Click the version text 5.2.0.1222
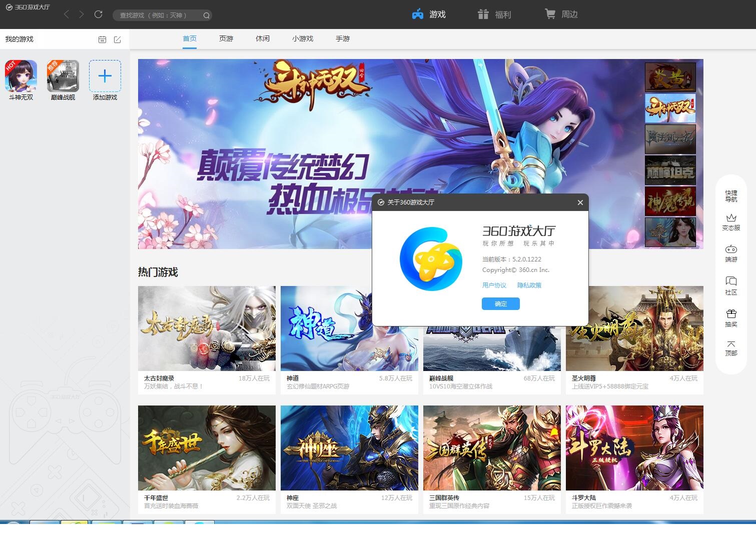The image size is (756, 534). click(512, 259)
